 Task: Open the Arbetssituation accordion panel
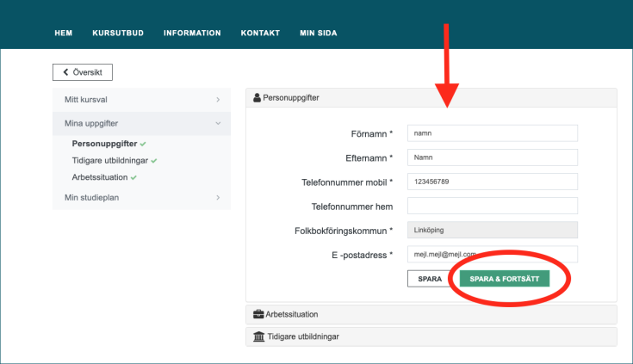pyautogui.click(x=431, y=314)
